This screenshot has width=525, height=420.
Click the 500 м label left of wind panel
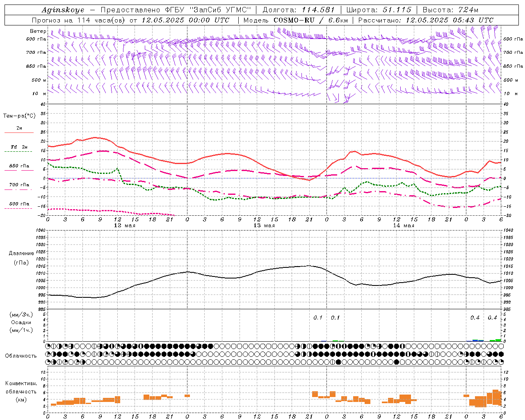[39, 80]
